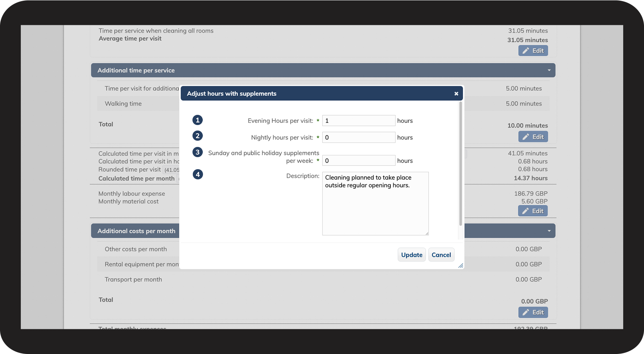Click inside the Description text area
This screenshot has width=644, height=354.
[x=375, y=203]
